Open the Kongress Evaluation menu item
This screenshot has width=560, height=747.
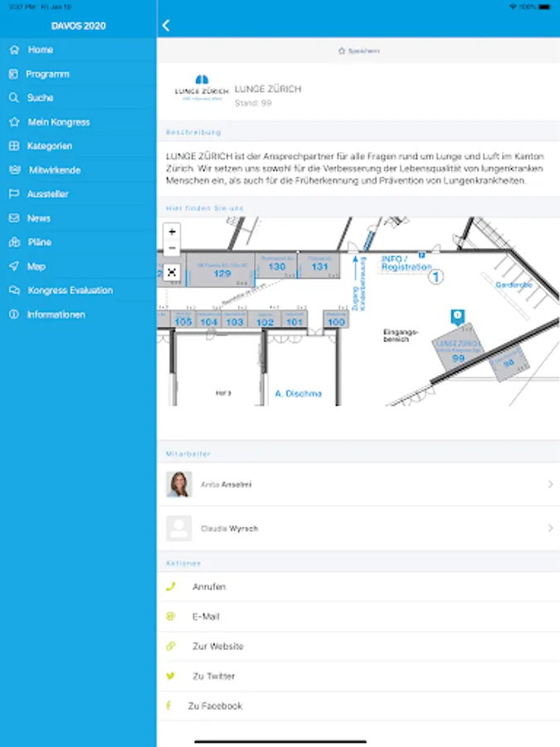click(78, 290)
